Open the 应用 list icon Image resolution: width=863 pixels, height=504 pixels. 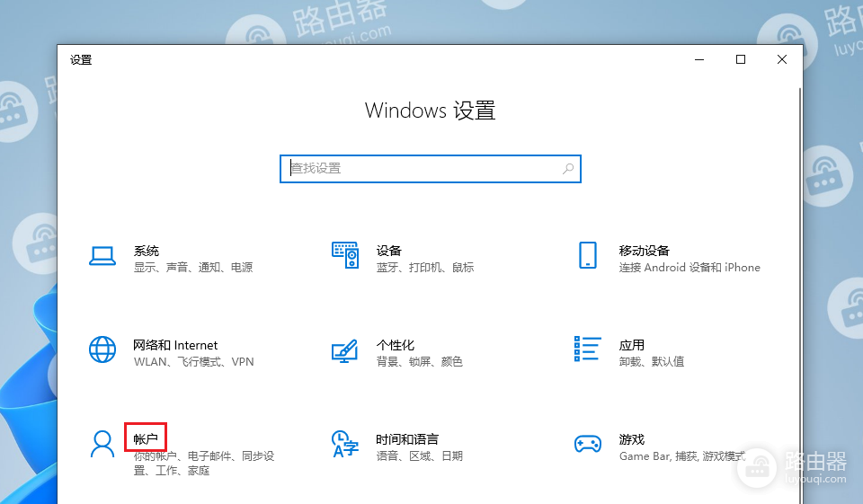point(587,349)
